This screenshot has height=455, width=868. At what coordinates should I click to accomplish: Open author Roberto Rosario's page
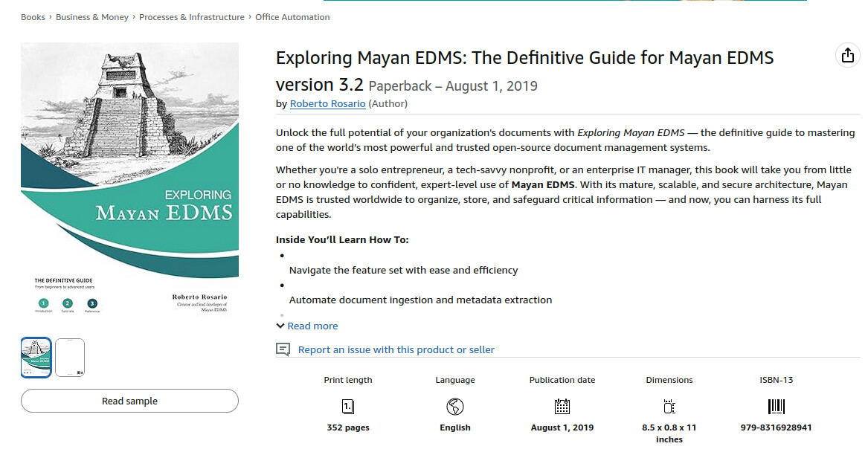[328, 103]
